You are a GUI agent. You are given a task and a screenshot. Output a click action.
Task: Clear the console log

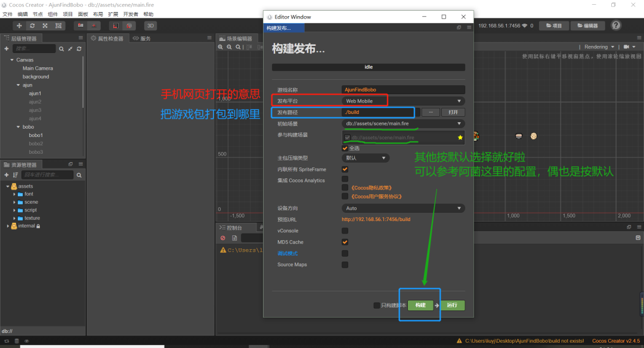pyautogui.click(x=222, y=238)
